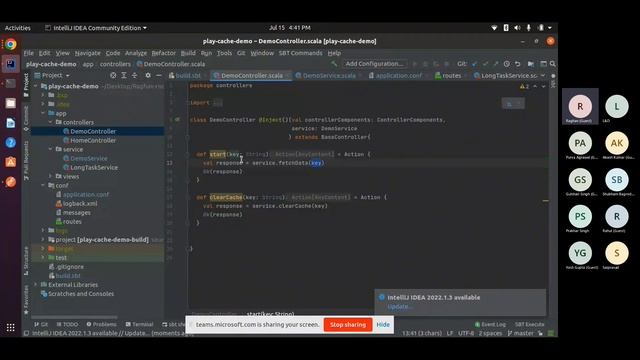Click the warnings indicator in editor

[x=524, y=87]
